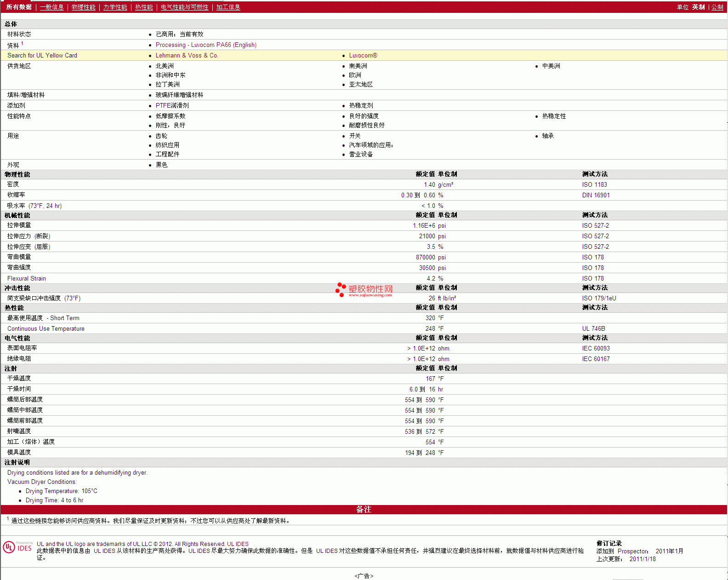Open the Luvocom® yellow card link
728x580 pixels.
[x=363, y=56]
